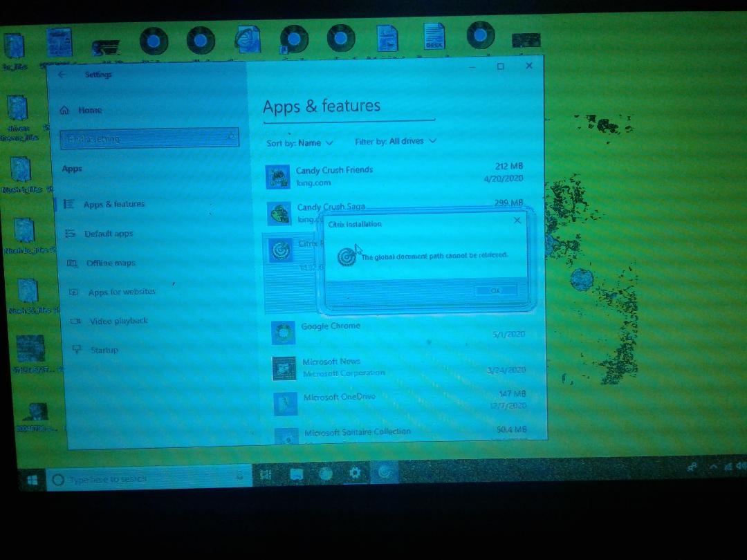
Task: Open the Windows Start menu
Action: [x=32, y=480]
